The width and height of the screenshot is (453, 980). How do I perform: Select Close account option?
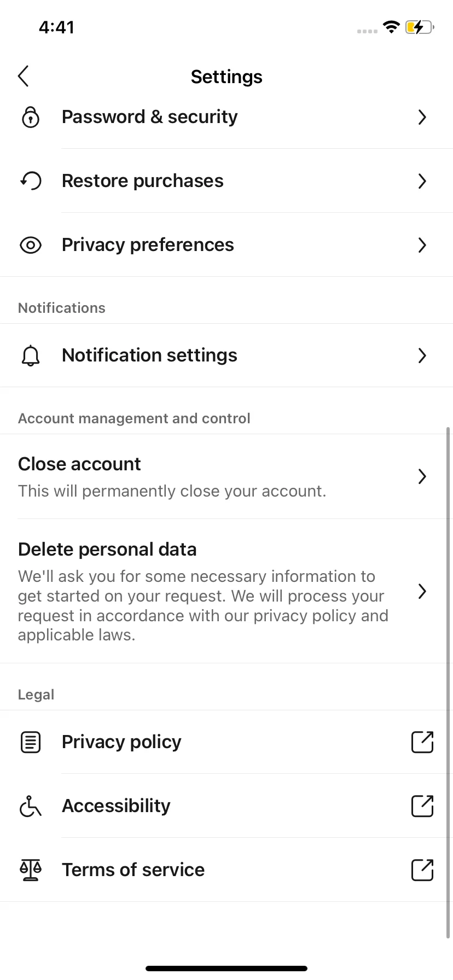(x=226, y=476)
